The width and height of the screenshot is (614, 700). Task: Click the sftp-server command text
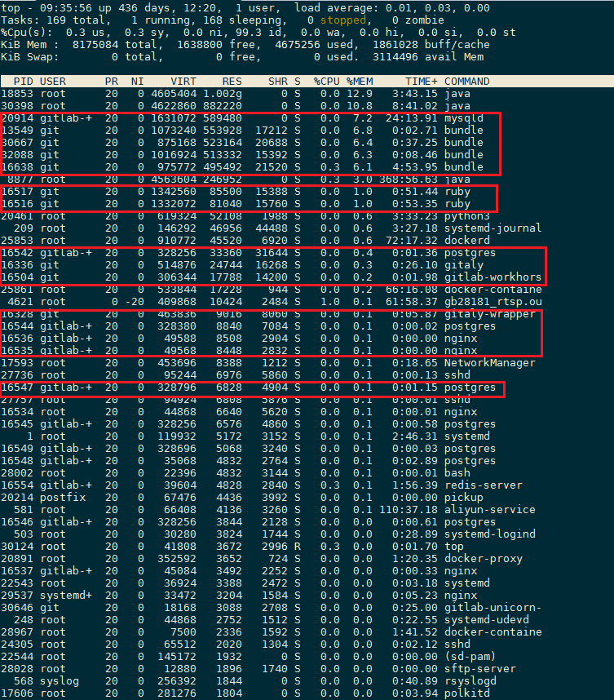point(479,669)
